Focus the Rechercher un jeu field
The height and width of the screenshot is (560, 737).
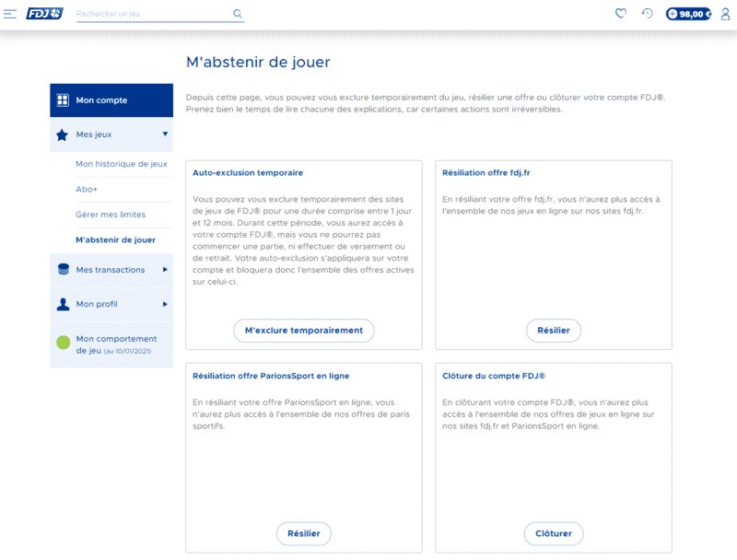coord(160,14)
